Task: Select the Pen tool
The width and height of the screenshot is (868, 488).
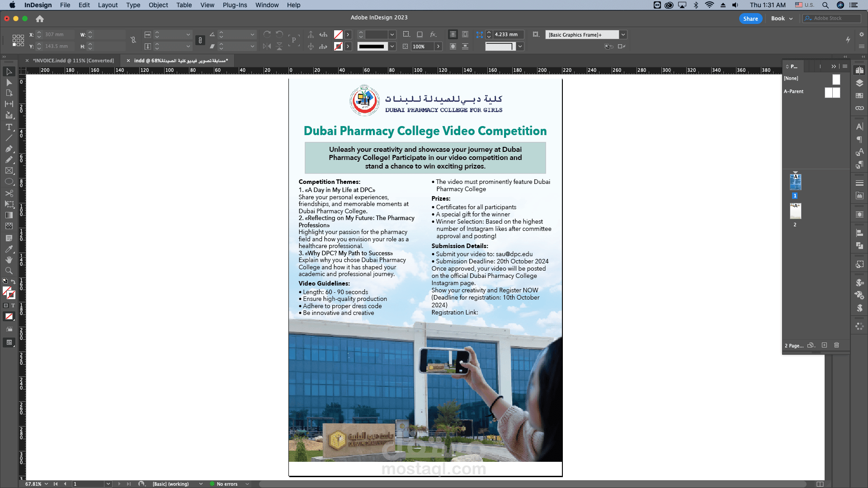Action: [x=9, y=149]
